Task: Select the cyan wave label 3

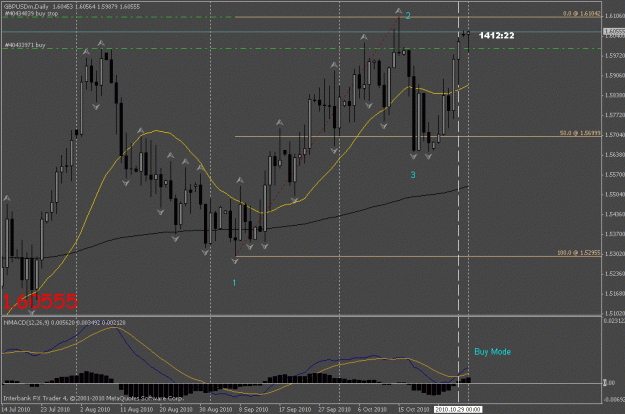Action: (x=413, y=175)
